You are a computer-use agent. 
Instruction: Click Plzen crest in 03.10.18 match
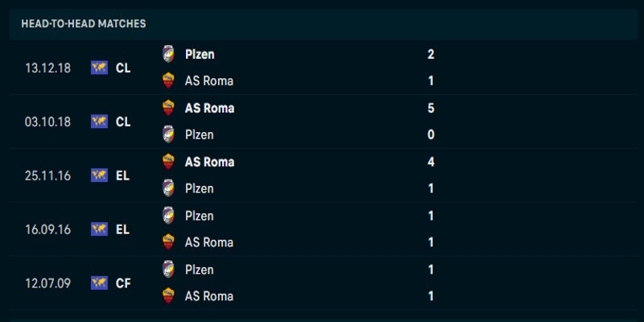coord(168,134)
